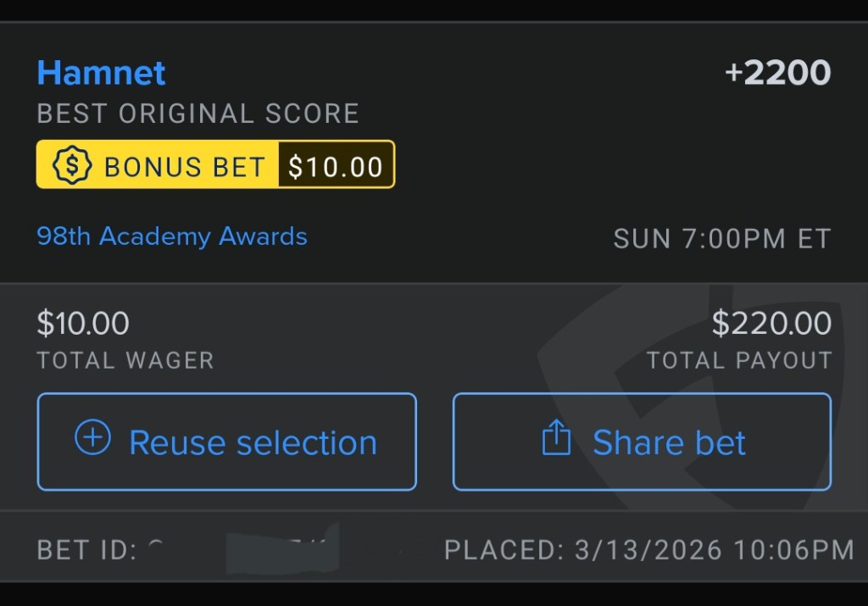Click the TOTAL PAYOUT label
868x606 pixels.
click(x=739, y=360)
